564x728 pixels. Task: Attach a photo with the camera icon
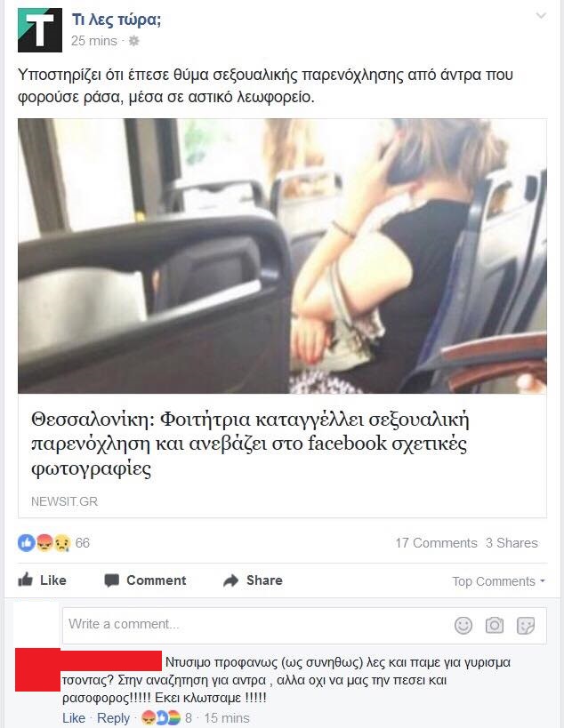(495, 626)
